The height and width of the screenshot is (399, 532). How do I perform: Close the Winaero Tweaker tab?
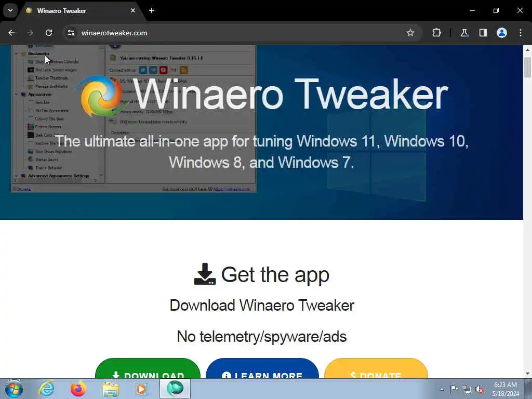133,10
